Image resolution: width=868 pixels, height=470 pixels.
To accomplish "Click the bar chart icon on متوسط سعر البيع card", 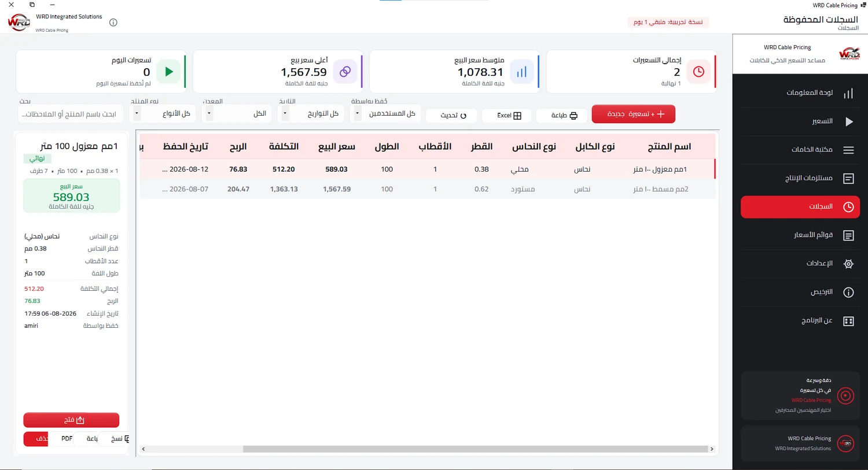I will 522,72.
